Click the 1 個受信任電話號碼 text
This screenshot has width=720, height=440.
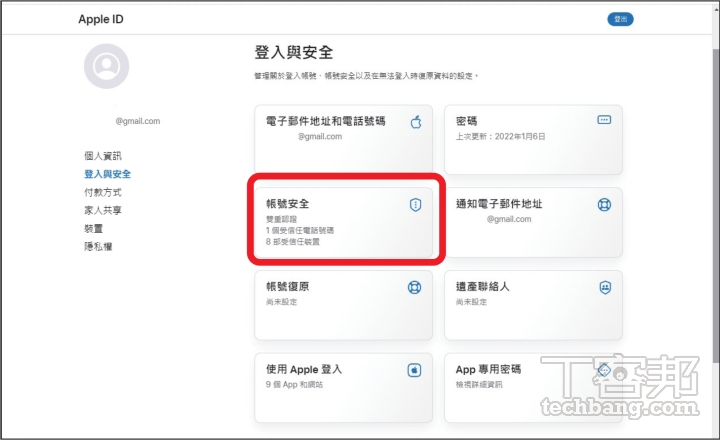pyautogui.click(x=300, y=231)
